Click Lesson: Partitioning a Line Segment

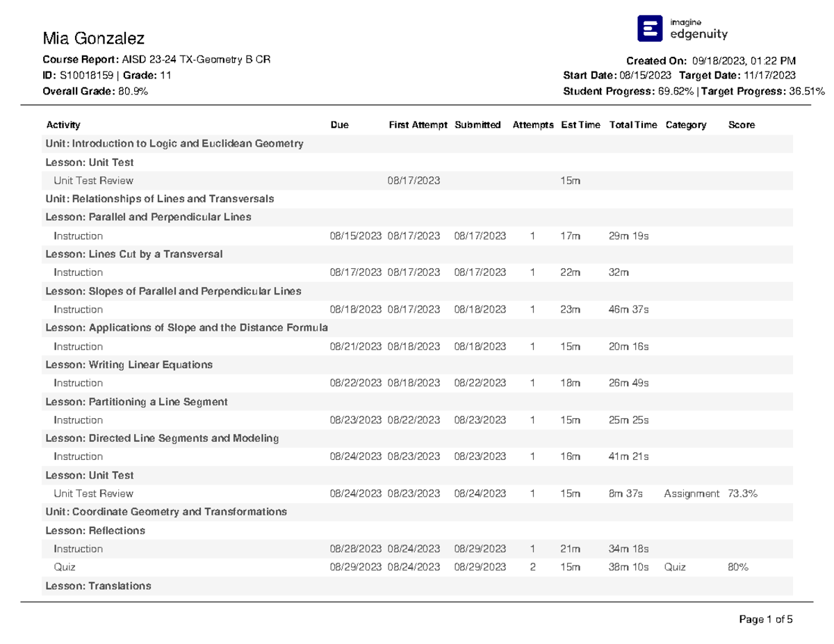coord(136,402)
